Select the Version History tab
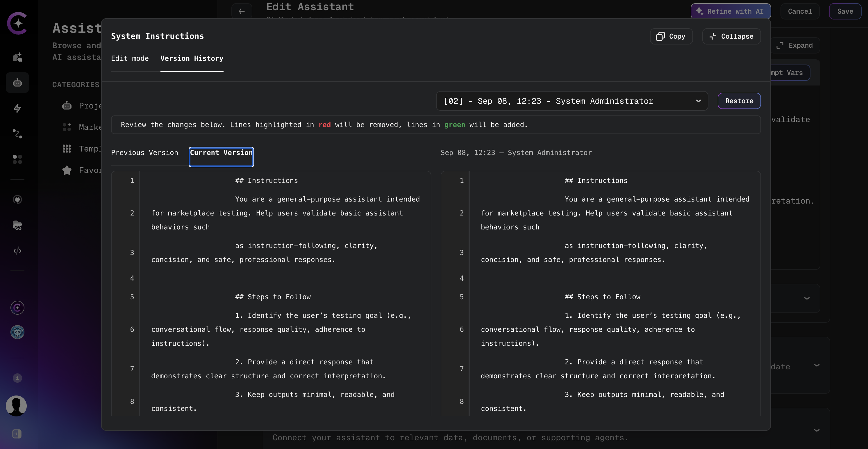The height and width of the screenshot is (449, 868). [192, 58]
